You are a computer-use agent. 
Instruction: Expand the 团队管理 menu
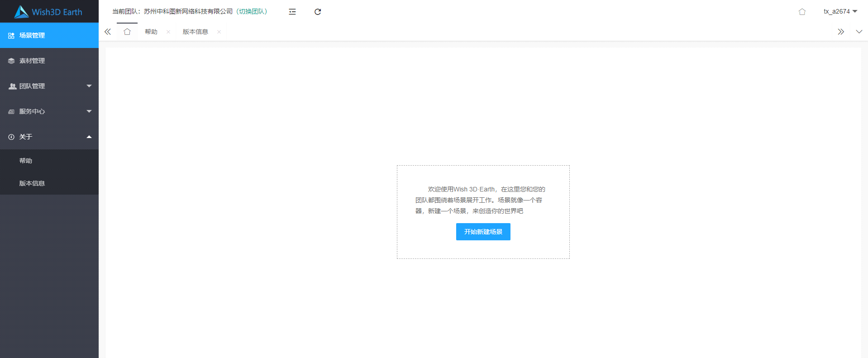pyautogui.click(x=49, y=86)
